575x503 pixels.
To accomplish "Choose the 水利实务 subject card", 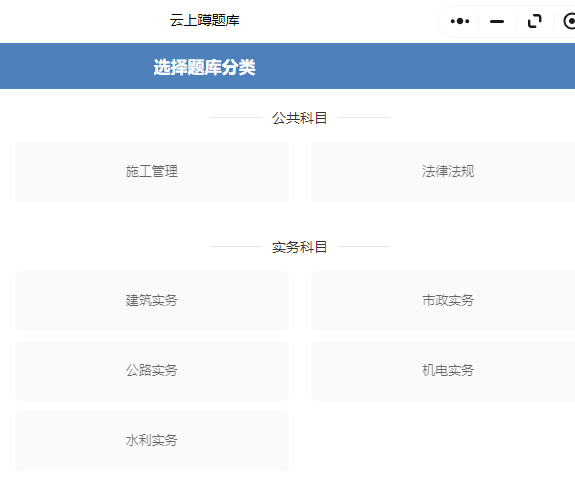I will coord(152,441).
